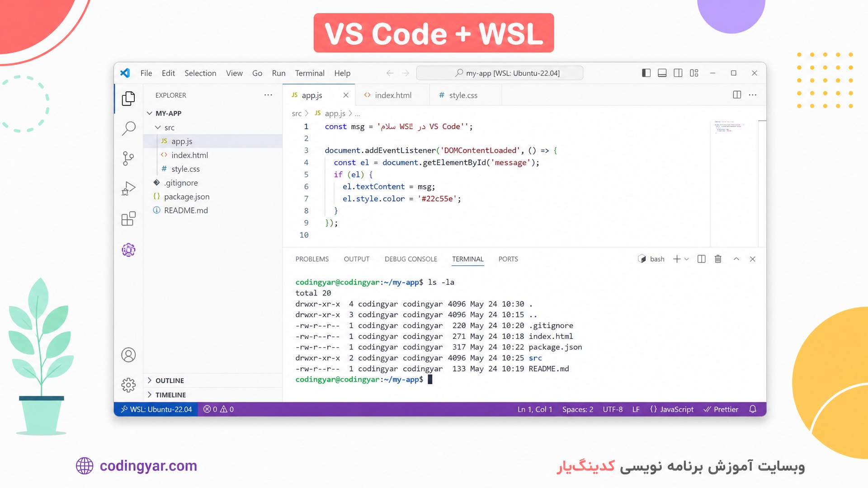Switch to the PORTS panel tab
The height and width of the screenshot is (488, 868).
(x=508, y=259)
